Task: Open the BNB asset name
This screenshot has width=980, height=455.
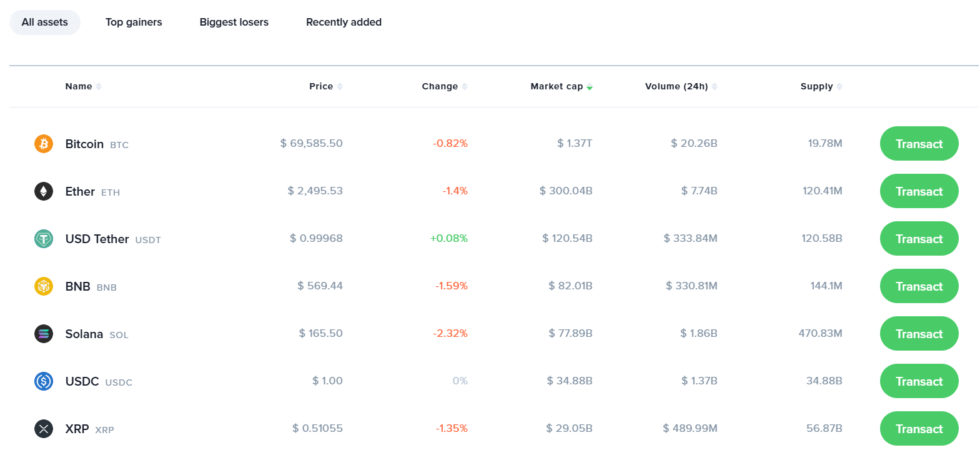Action: coord(78,287)
